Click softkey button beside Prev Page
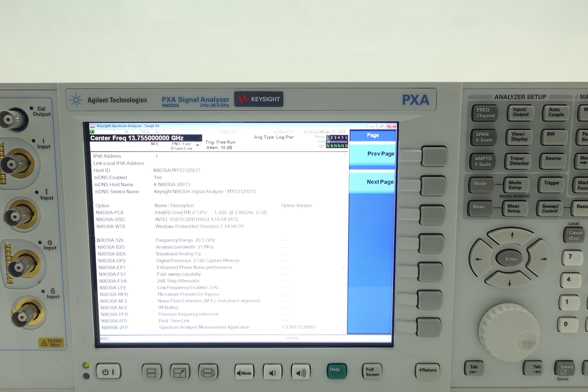The width and height of the screenshot is (588, 392). point(434,157)
